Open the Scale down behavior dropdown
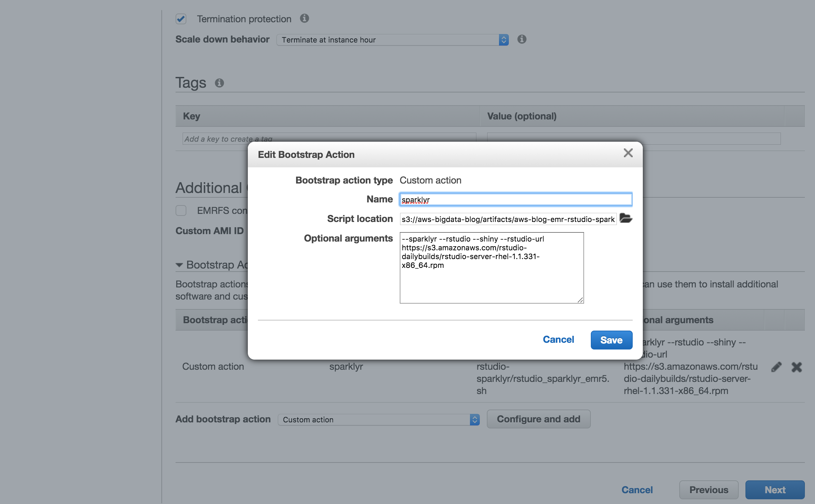Screen dimensions: 815x504 coord(503,39)
